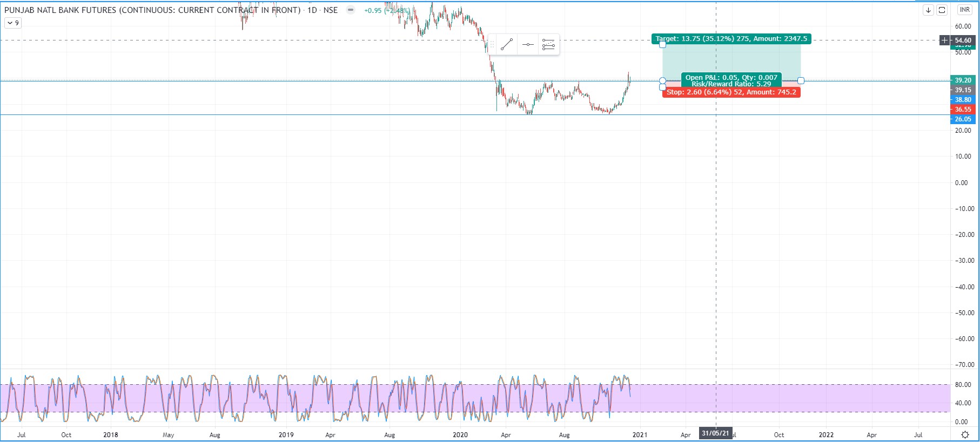Click the Open P&L risk/reward label

[731, 80]
